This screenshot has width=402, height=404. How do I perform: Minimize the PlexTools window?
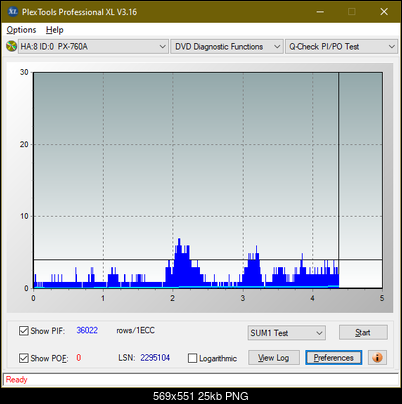(320, 12)
